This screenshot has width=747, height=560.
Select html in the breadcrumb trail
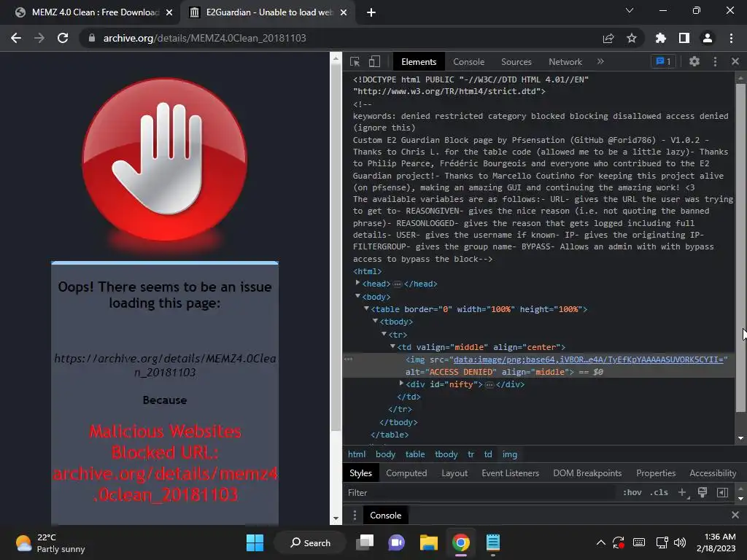(x=357, y=454)
